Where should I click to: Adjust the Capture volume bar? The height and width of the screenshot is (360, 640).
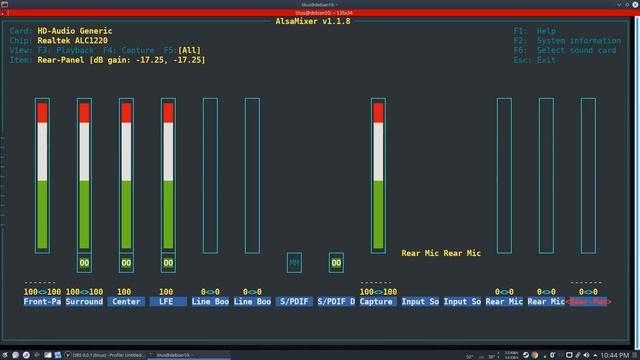coord(378,176)
